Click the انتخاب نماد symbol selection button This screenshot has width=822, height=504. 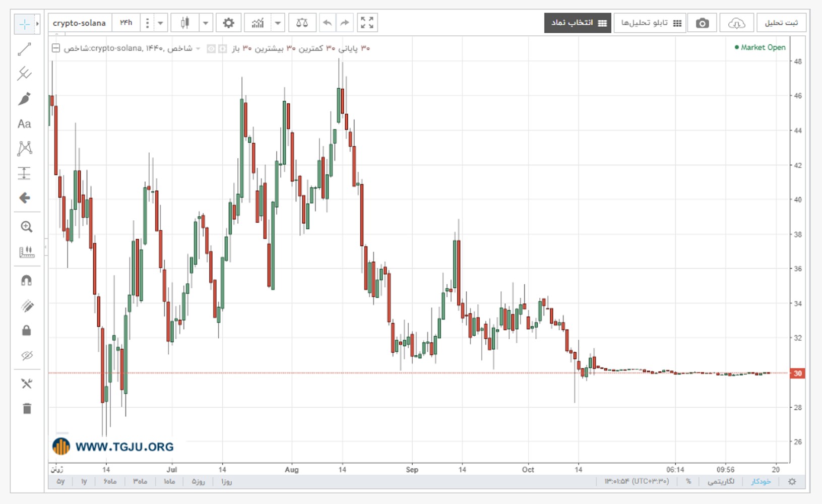[x=578, y=23]
